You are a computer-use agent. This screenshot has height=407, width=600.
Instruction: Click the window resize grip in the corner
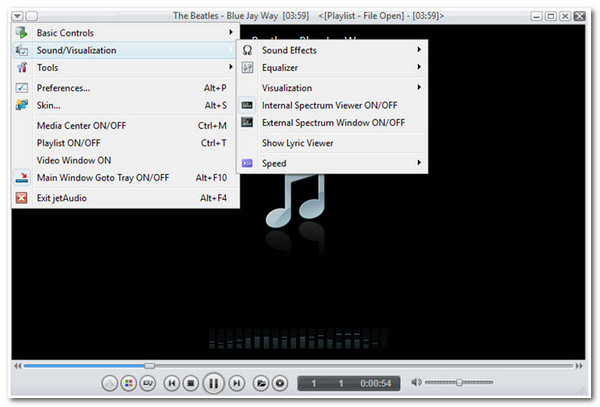[582, 391]
